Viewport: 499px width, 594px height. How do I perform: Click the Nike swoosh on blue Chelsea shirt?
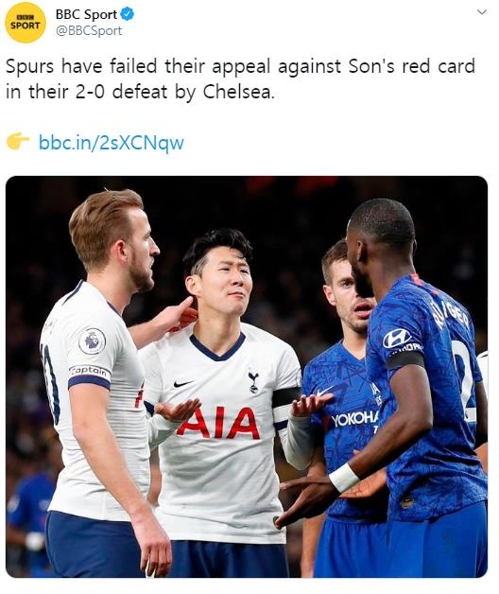[x=326, y=391]
